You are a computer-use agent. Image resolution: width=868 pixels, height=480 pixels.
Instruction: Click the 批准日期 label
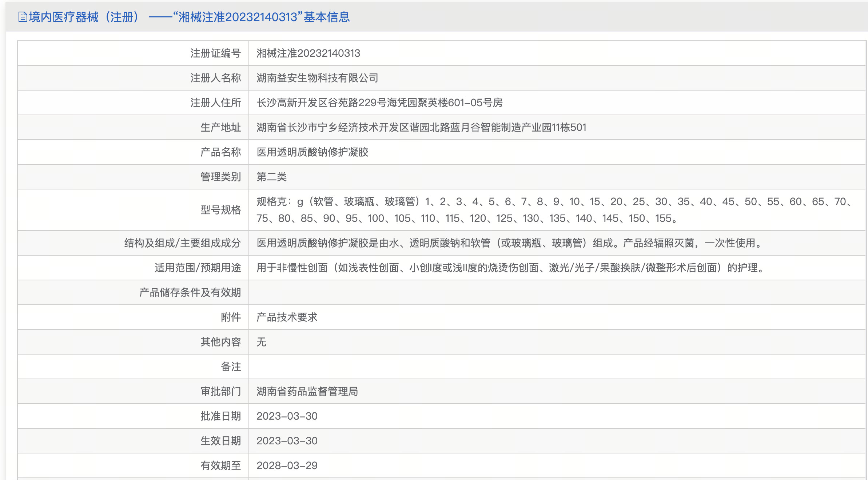(x=221, y=416)
